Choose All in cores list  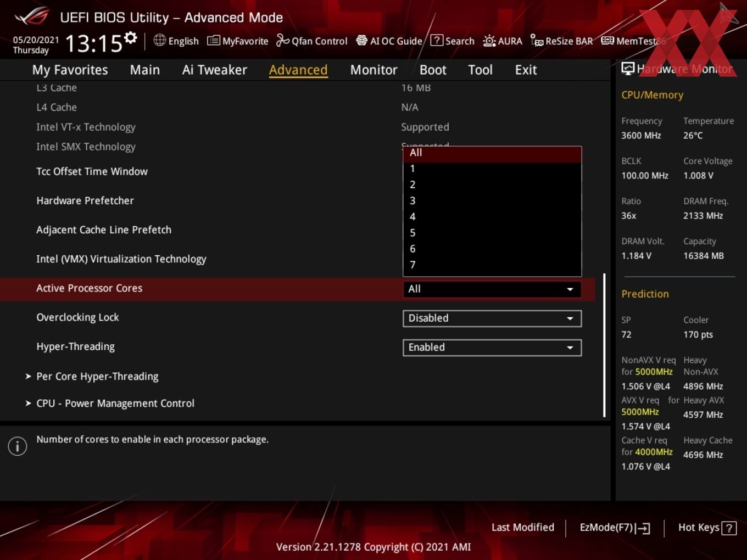(492, 153)
